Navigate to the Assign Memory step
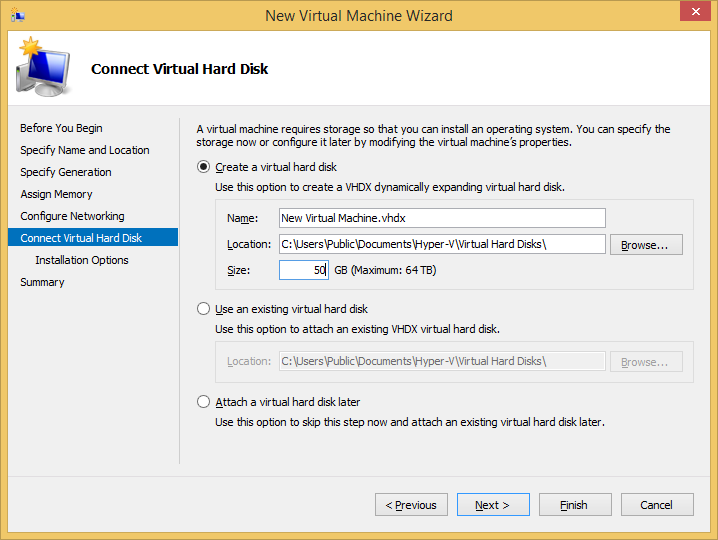 56,194
